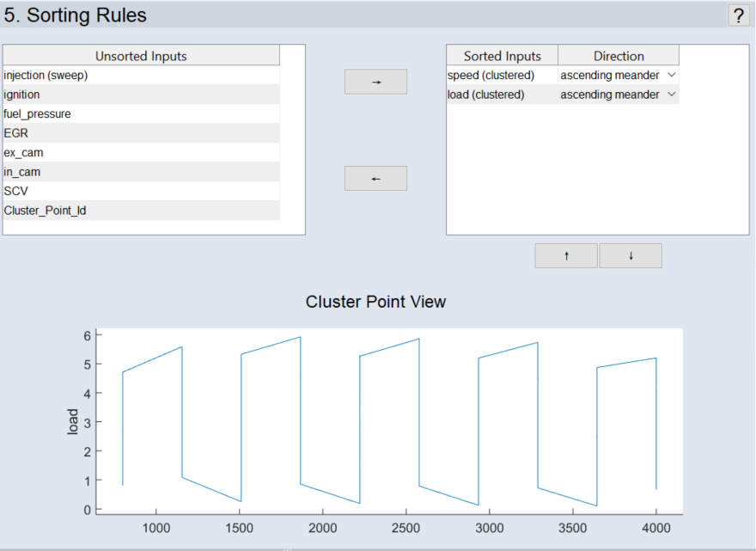Move sorted input up with up arrow
Screen dimensions: 756x551
click(x=566, y=255)
